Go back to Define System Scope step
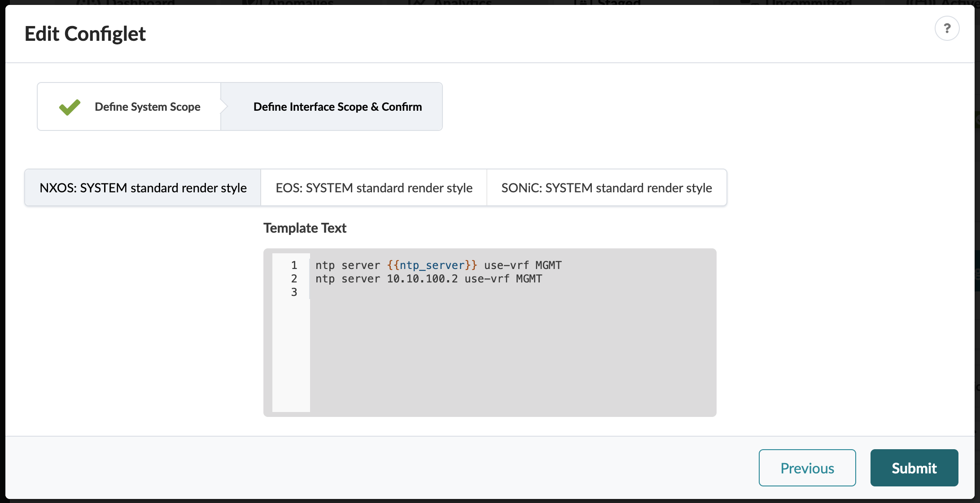Viewport: 980px width, 503px height. point(129,107)
